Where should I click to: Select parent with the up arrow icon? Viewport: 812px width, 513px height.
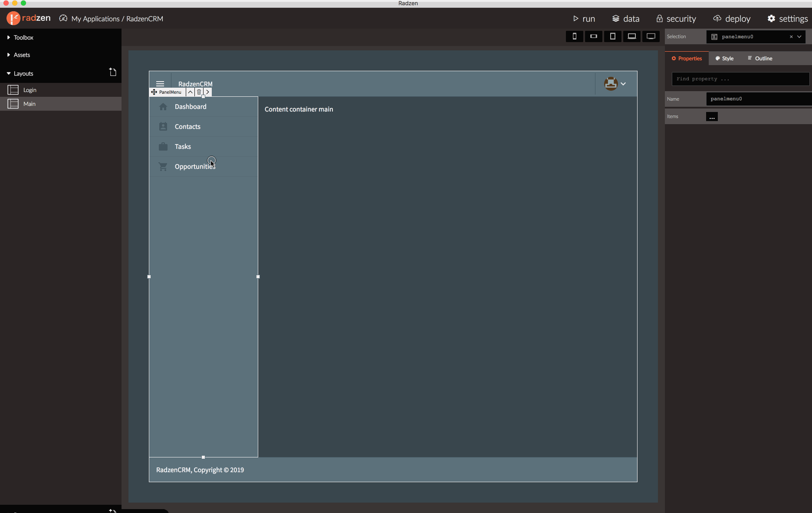pos(190,92)
